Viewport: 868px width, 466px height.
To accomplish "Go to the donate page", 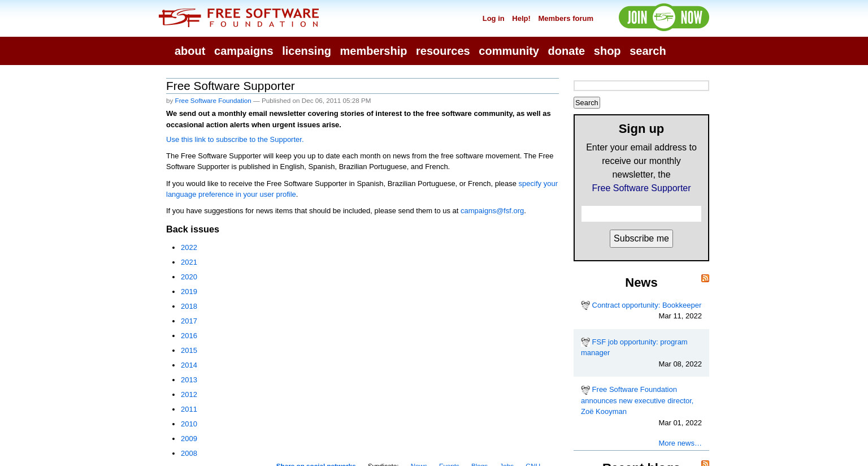I will click(x=566, y=51).
